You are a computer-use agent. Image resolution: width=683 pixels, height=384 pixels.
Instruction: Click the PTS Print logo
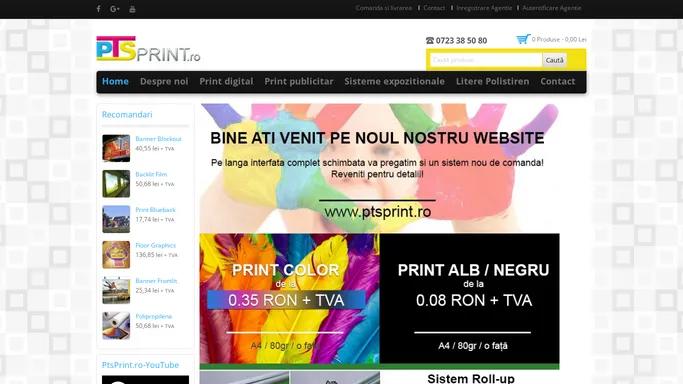click(148, 49)
